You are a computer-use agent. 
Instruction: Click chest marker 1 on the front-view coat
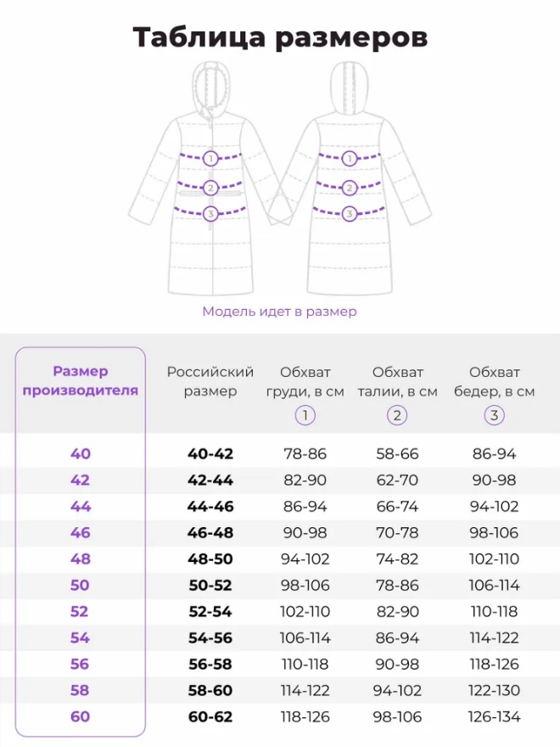click(211, 158)
